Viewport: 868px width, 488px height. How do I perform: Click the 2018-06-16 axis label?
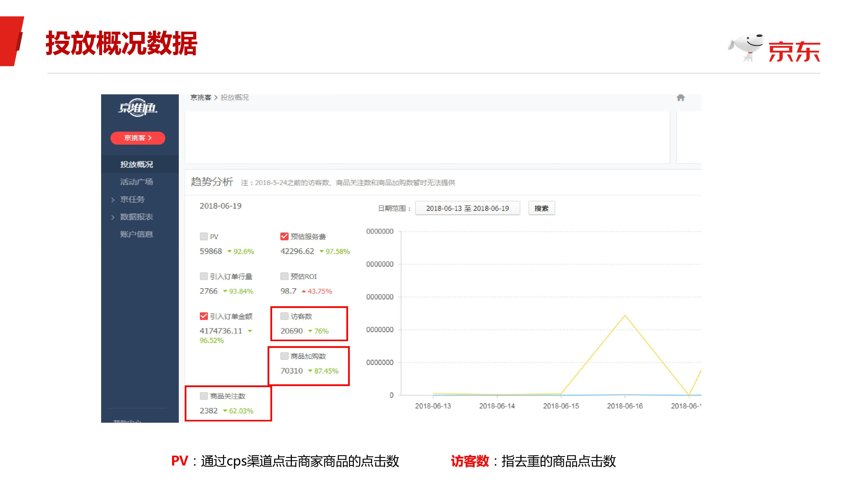(625, 406)
